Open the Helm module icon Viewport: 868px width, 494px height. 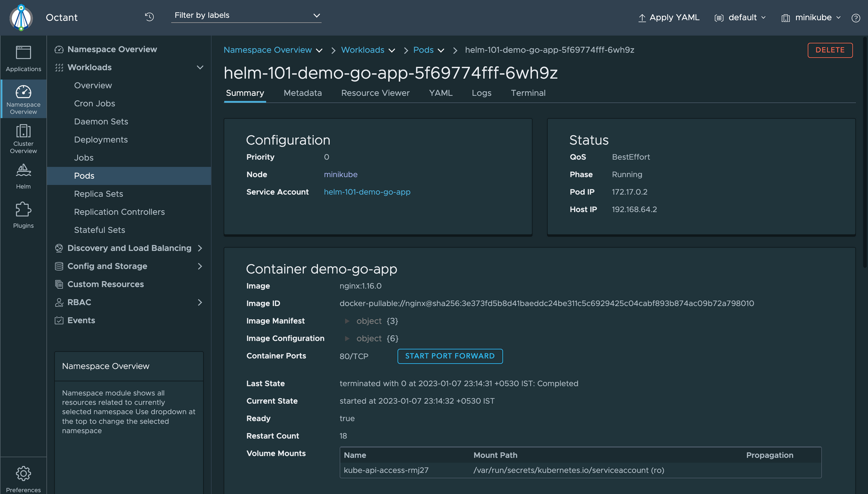pyautogui.click(x=23, y=177)
